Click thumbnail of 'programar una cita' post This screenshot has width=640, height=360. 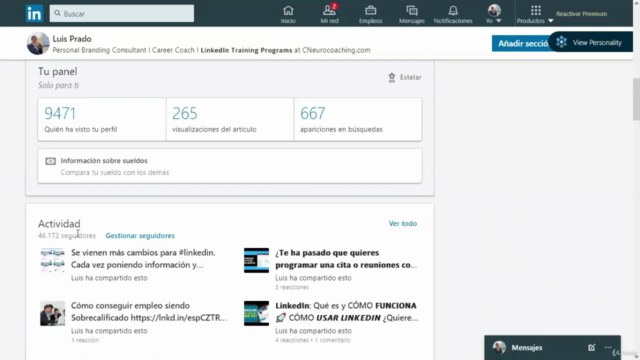point(256,260)
